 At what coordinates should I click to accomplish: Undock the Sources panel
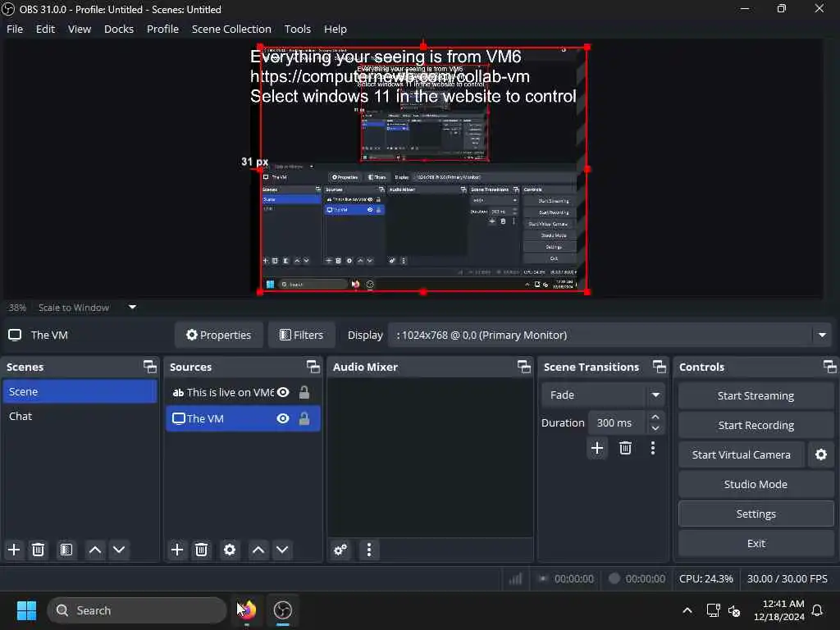tap(313, 367)
